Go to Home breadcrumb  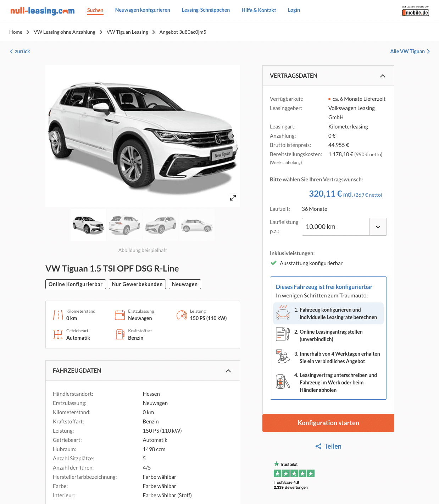[x=16, y=32]
